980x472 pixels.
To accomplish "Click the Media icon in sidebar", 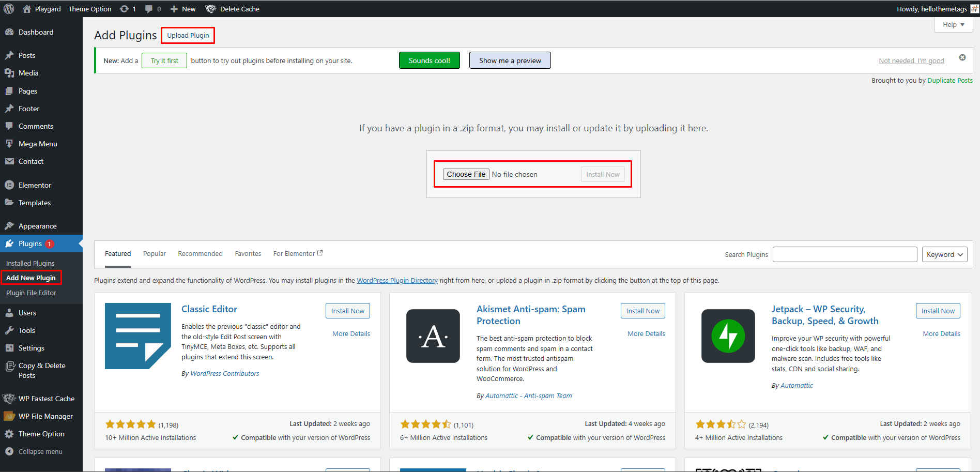I will tap(9, 73).
